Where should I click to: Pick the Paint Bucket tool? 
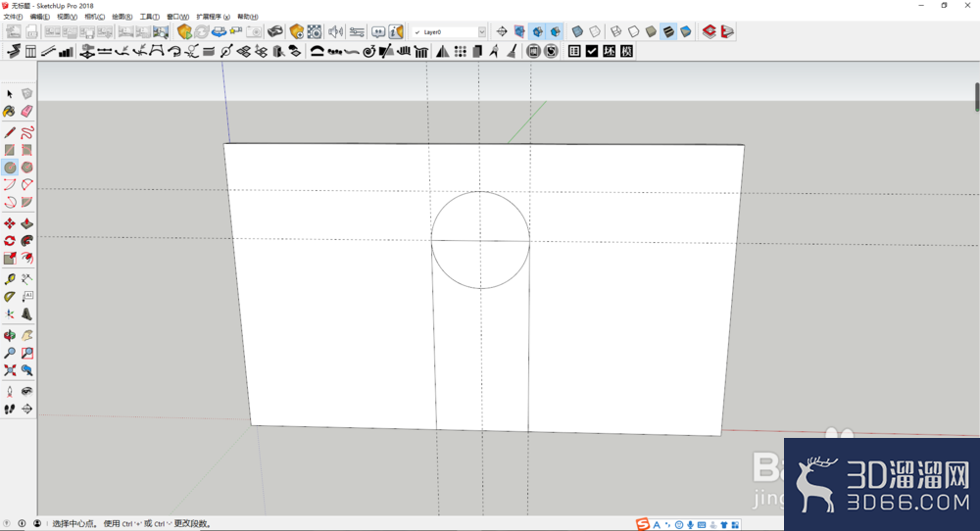tap(10, 112)
